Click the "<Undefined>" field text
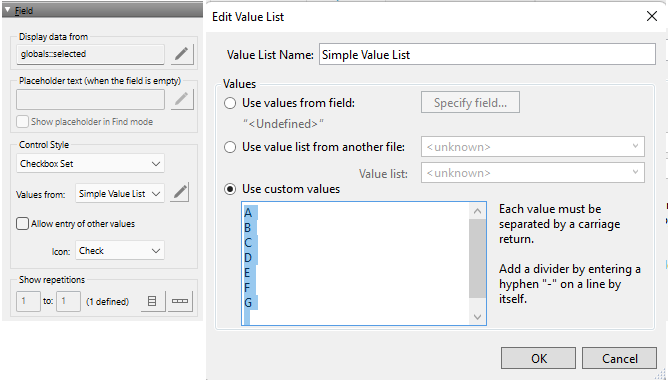The height and width of the screenshot is (381, 668). 283,124
